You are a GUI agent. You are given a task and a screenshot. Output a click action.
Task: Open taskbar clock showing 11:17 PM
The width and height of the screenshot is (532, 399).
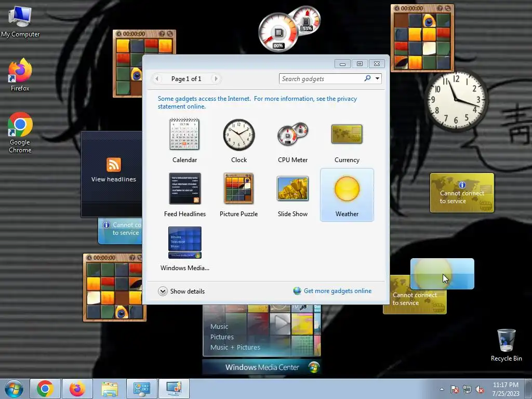[506, 389]
